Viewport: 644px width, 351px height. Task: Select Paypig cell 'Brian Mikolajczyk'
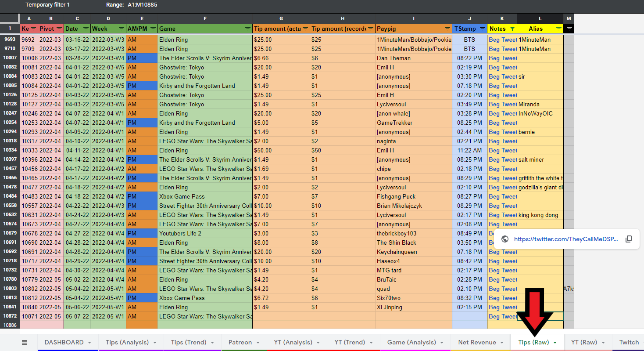[x=414, y=206]
